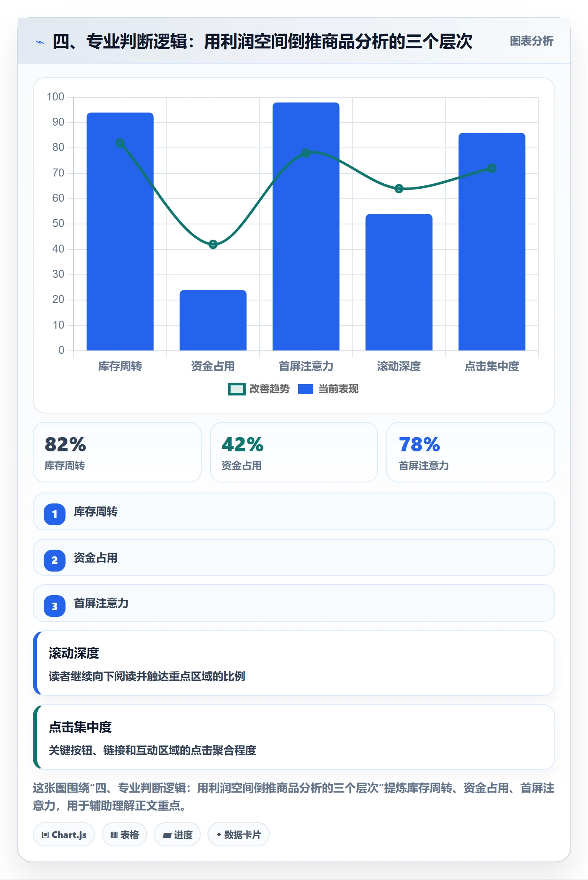The image size is (588, 880).
Task: Click the trend line point on 点击集中度 bar
Action: pos(492,169)
